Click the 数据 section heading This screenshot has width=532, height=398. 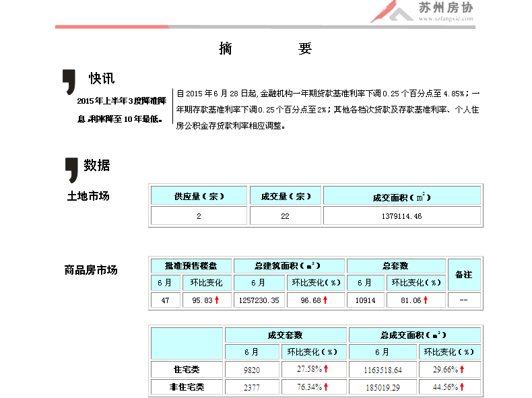pyautogui.click(x=97, y=165)
